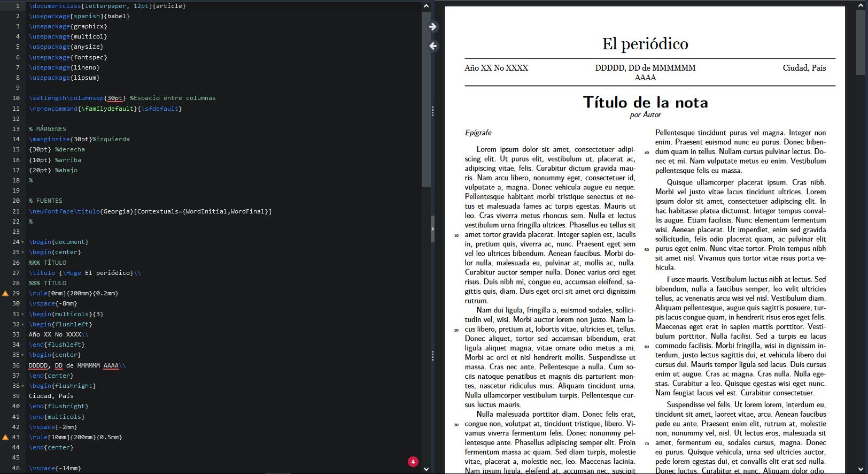
Task: Click 'AAAA' under the date in the PDF
Action: [645, 78]
